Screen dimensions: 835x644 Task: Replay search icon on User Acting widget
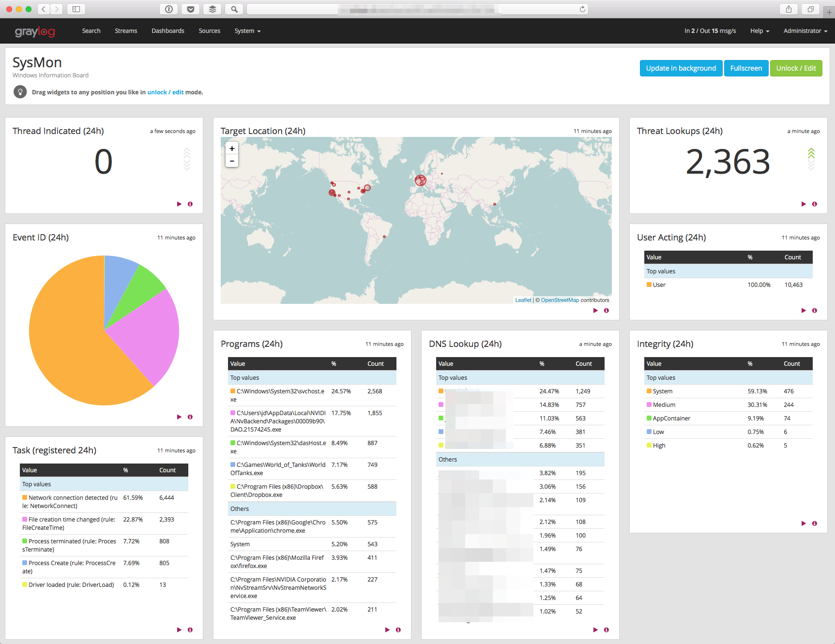pos(804,311)
